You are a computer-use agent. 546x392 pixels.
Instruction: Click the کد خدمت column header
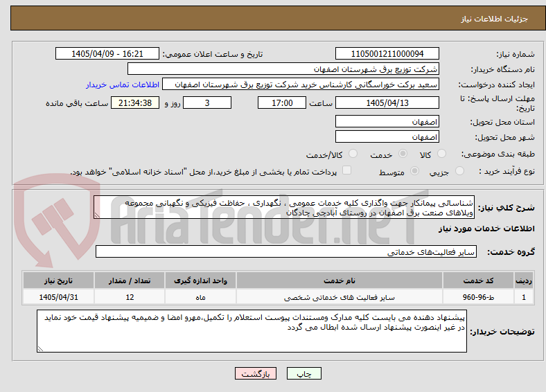point(479,280)
